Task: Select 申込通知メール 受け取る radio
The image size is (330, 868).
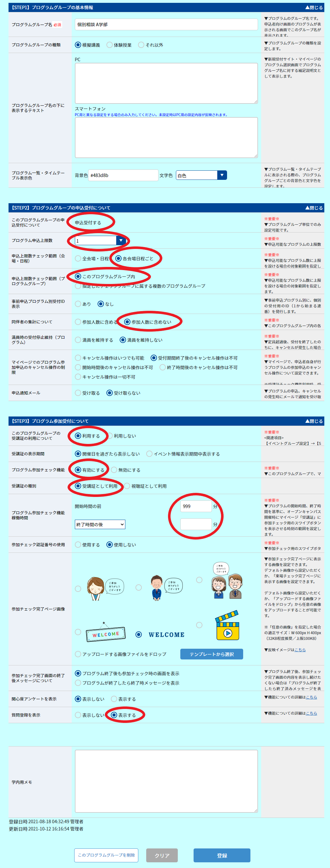Action: pos(78,393)
